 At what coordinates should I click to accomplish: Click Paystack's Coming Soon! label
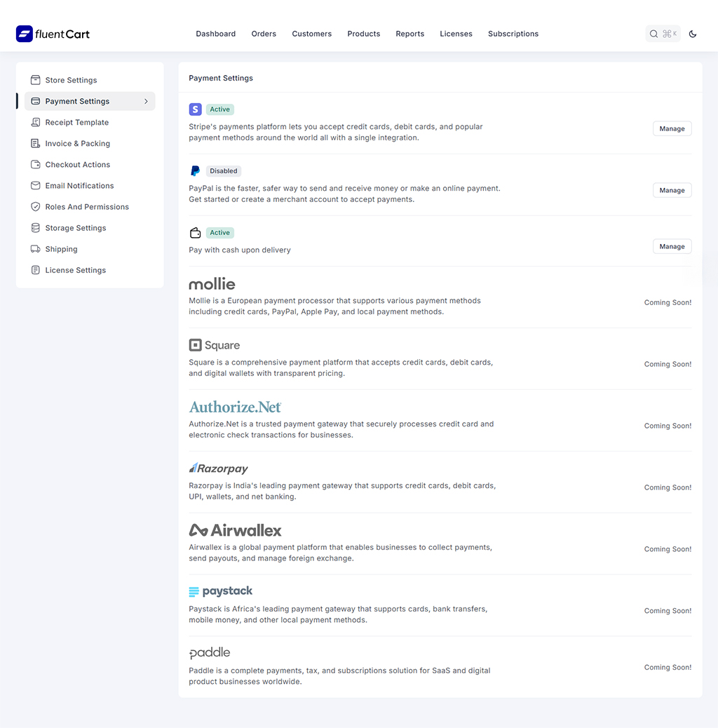coord(668,611)
